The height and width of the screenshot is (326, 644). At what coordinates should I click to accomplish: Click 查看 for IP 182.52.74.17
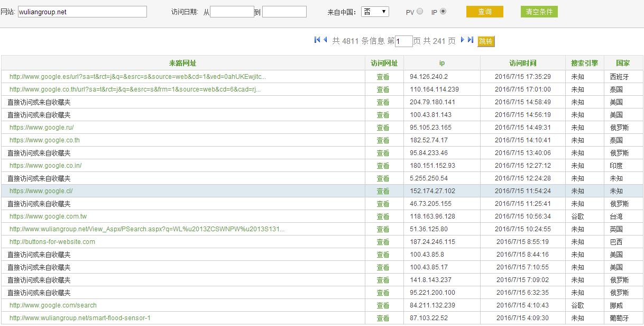[x=383, y=140]
